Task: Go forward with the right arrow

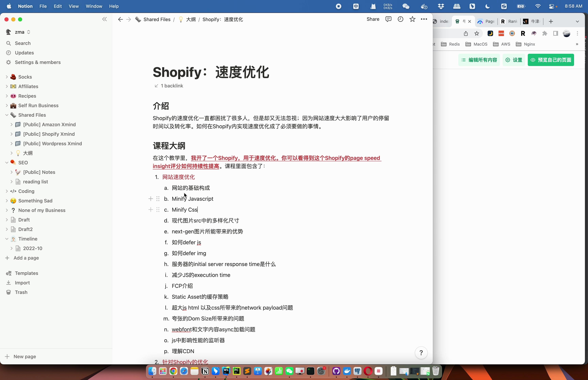Action: click(129, 20)
